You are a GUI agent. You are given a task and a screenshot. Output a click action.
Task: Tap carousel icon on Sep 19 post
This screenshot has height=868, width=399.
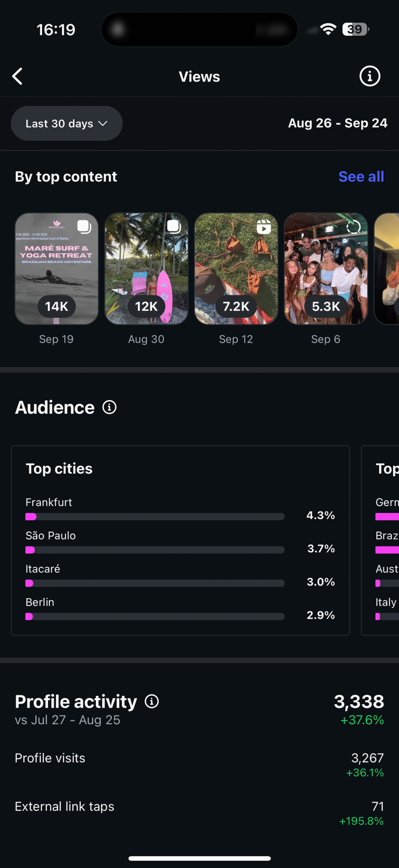click(x=84, y=226)
